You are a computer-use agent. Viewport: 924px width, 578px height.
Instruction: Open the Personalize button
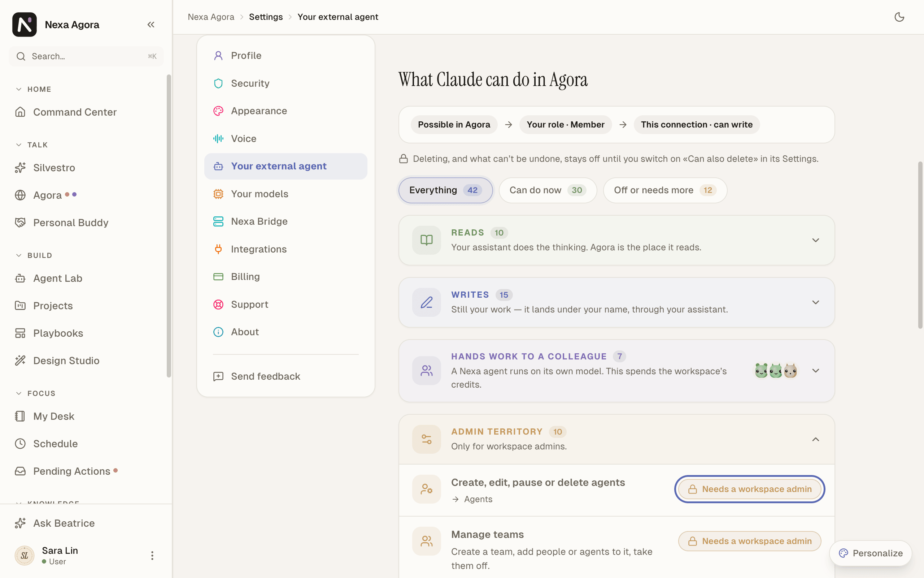(x=871, y=553)
